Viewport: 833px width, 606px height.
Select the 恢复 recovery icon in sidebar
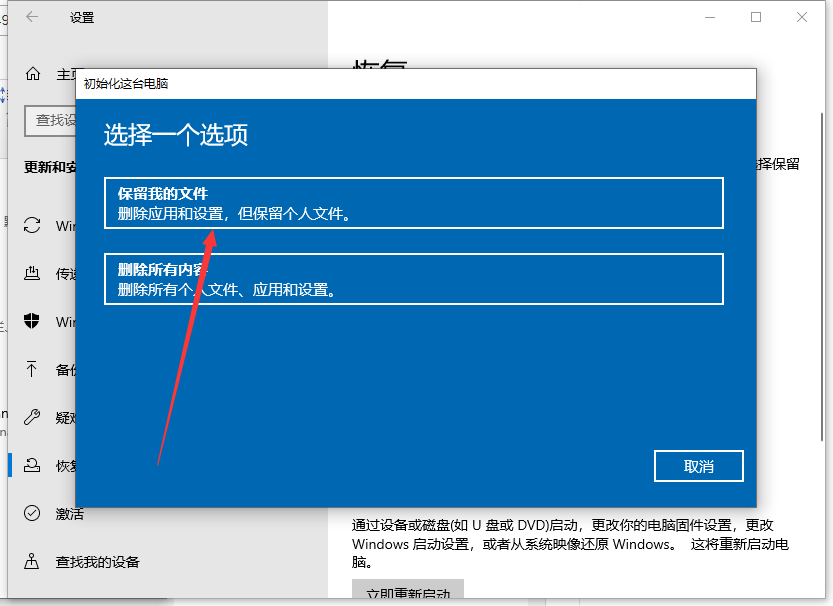pos(33,465)
